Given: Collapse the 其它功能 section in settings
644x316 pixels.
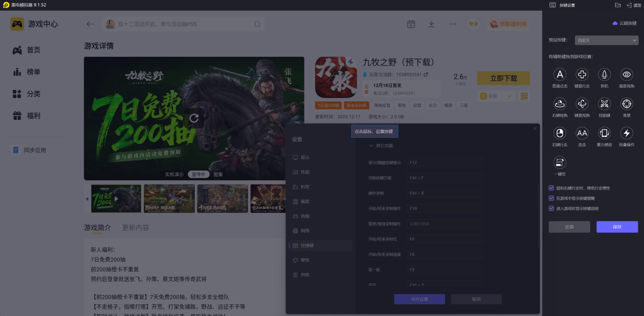Looking at the screenshot, I should [x=371, y=146].
